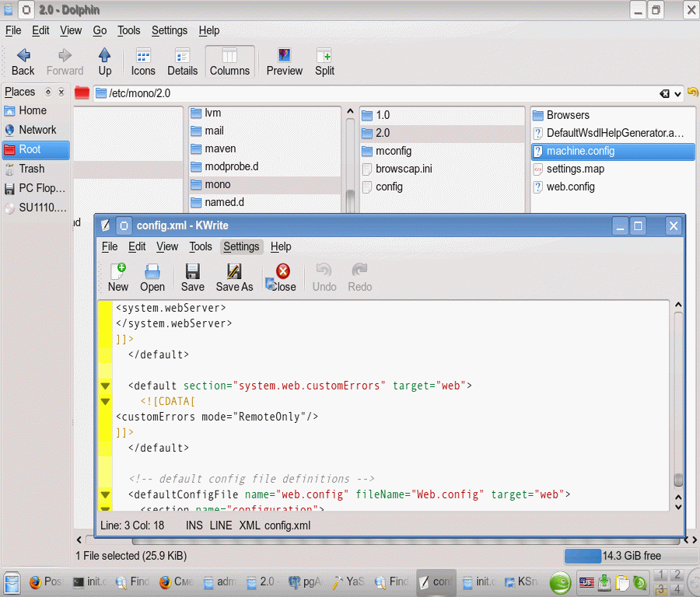Select machine.config file
The image size is (700, 597).
tap(613, 151)
